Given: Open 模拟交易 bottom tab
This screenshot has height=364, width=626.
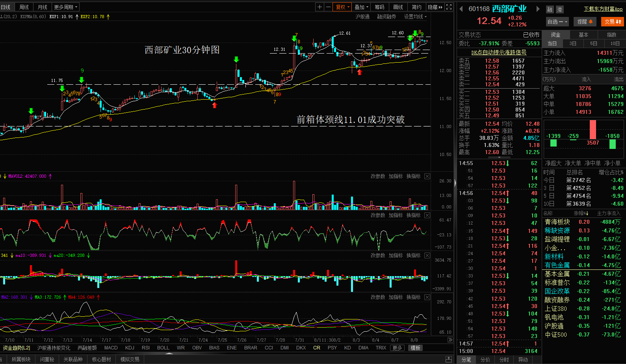Looking at the screenshot, I should [130, 359].
